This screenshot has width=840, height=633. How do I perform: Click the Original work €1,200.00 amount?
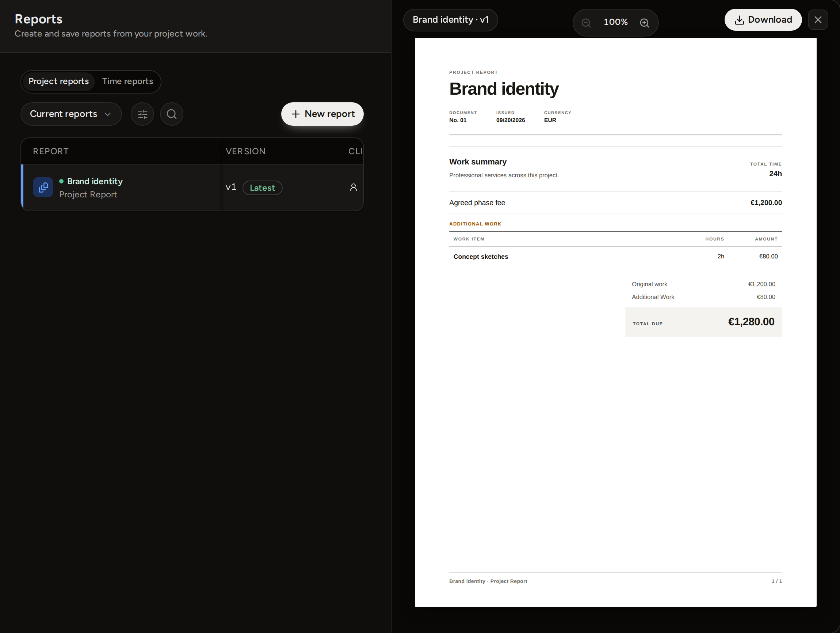(761, 284)
